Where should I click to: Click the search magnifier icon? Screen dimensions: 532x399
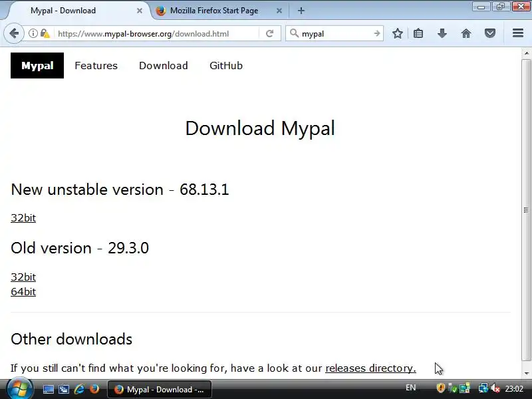(x=294, y=33)
